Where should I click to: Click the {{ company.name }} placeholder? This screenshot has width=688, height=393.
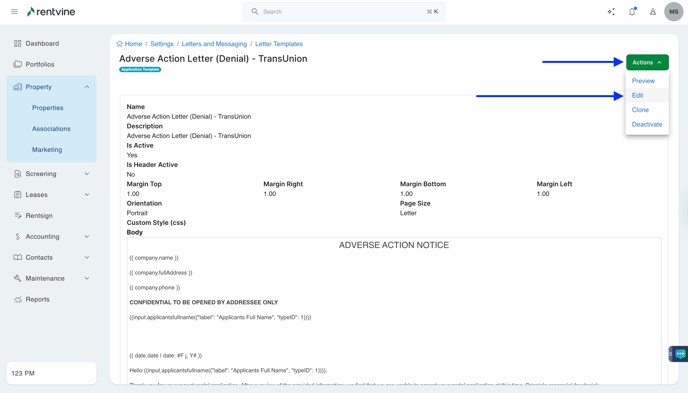click(x=154, y=258)
